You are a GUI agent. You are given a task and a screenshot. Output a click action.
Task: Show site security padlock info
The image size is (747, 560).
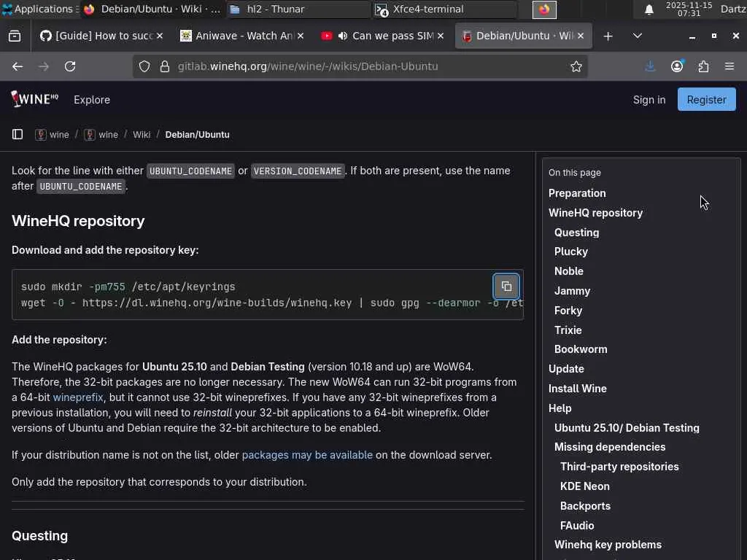tap(165, 66)
